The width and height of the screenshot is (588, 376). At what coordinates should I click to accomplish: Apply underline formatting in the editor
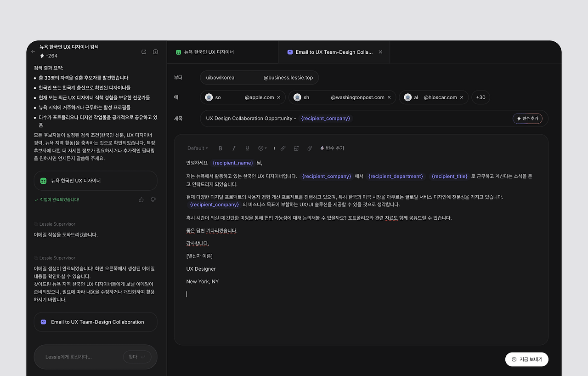[247, 148]
